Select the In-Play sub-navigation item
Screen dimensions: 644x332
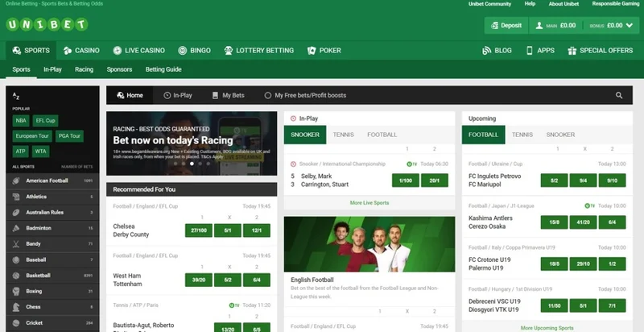pos(52,69)
